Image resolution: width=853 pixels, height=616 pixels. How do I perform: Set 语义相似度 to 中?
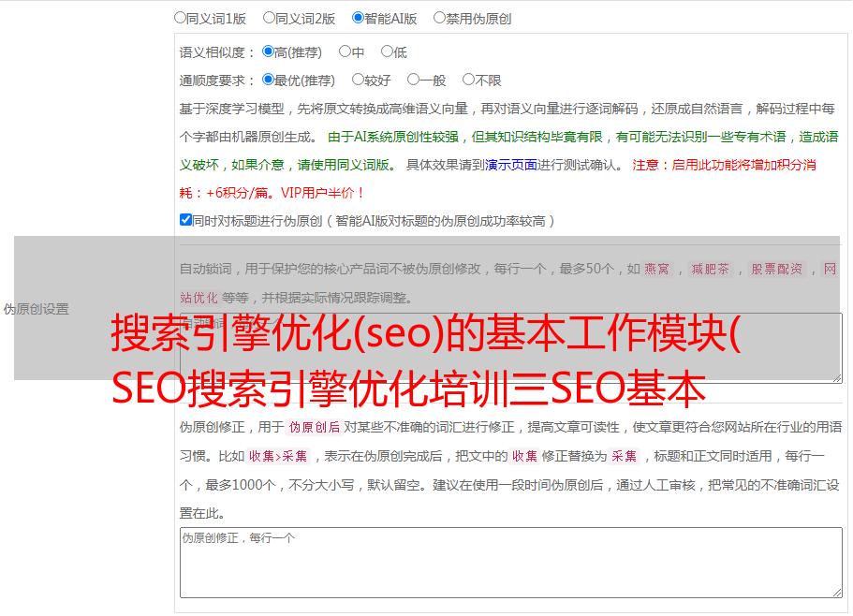[345, 51]
